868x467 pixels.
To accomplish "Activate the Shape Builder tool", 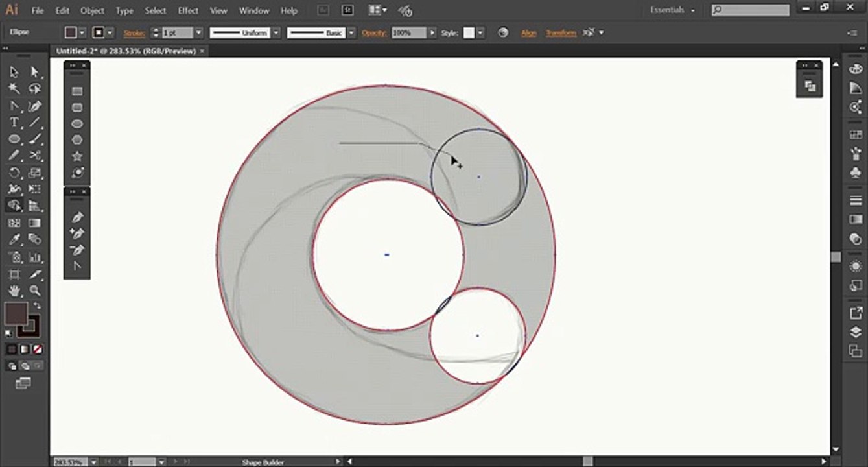I will tap(14, 206).
